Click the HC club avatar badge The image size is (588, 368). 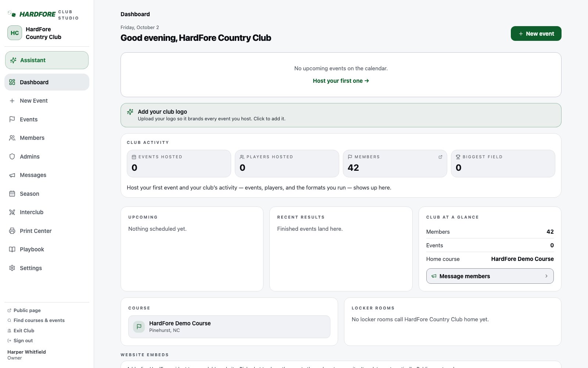(x=15, y=33)
